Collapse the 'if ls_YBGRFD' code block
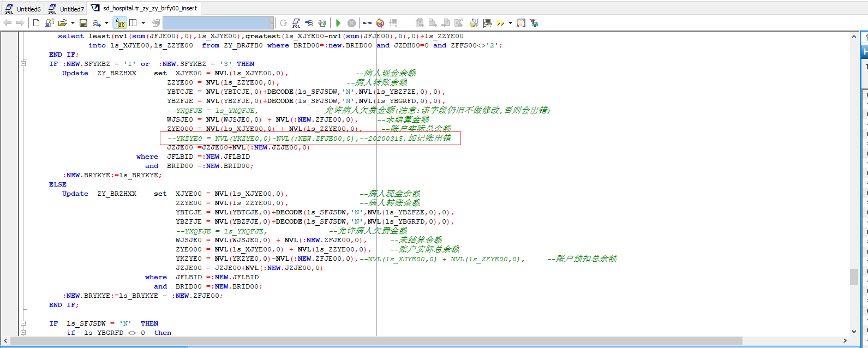 pos(23,333)
